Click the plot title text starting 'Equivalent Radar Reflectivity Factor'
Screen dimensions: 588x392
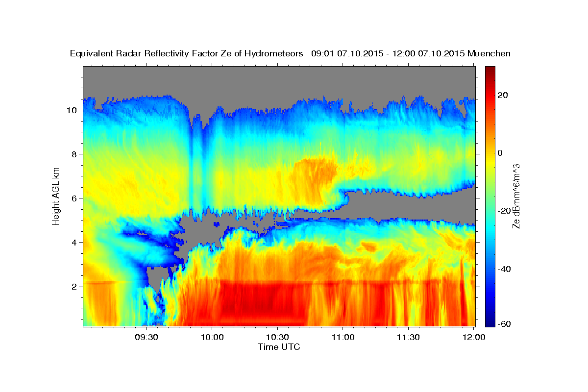point(291,53)
